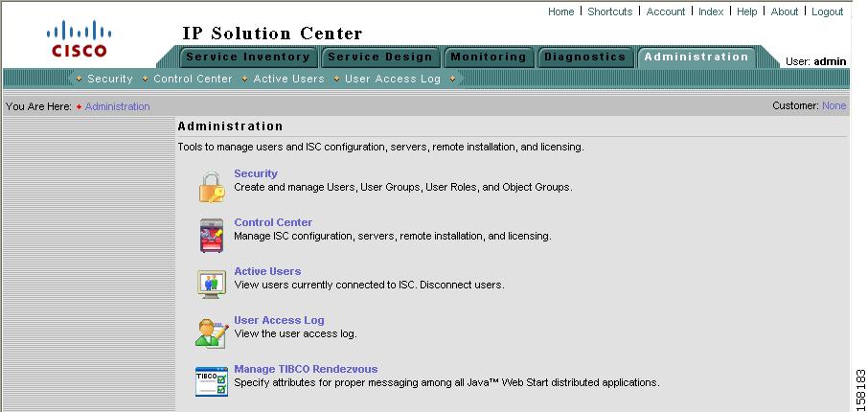Open the About link
This screenshot has height=412, width=868.
[x=785, y=11]
